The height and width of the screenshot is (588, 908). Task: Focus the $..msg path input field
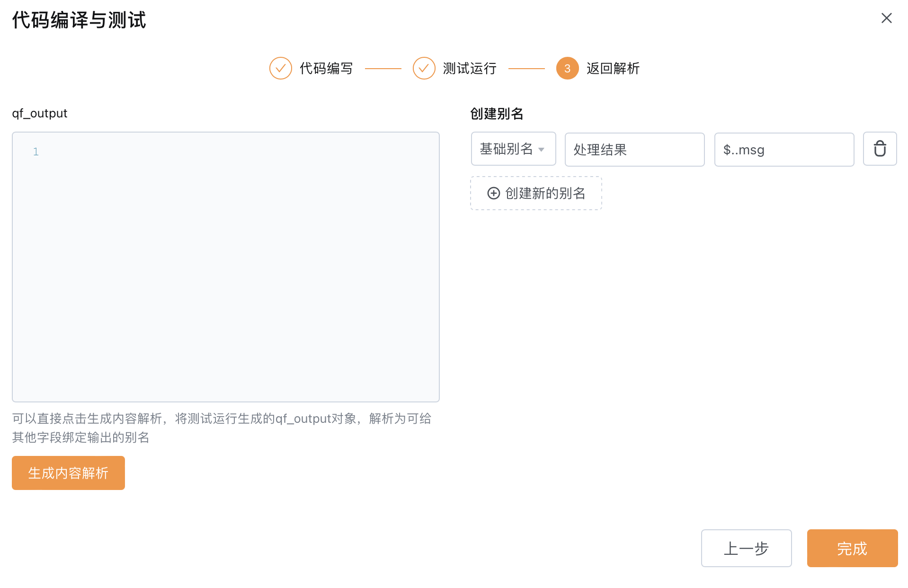(784, 150)
